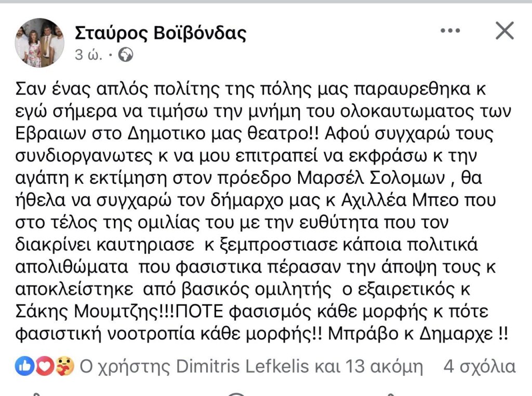Click the Care hugging-heart reaction icon
532x396 pixels.
65,367
